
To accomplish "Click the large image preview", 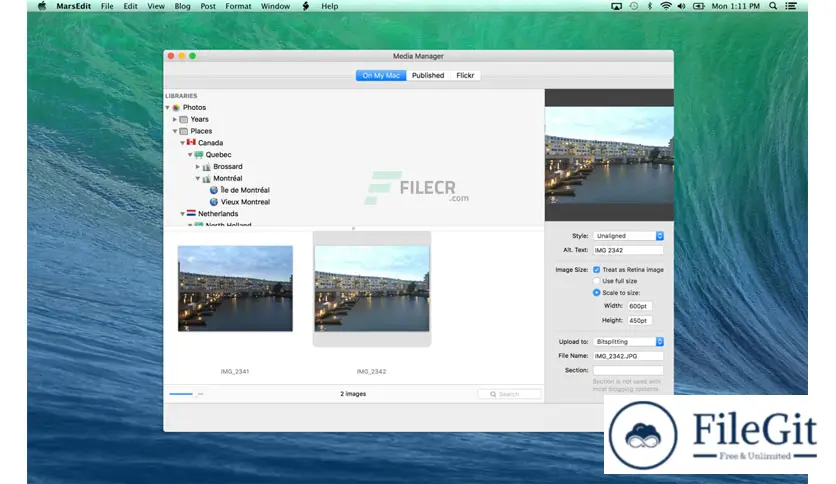I will click(609, 155).
